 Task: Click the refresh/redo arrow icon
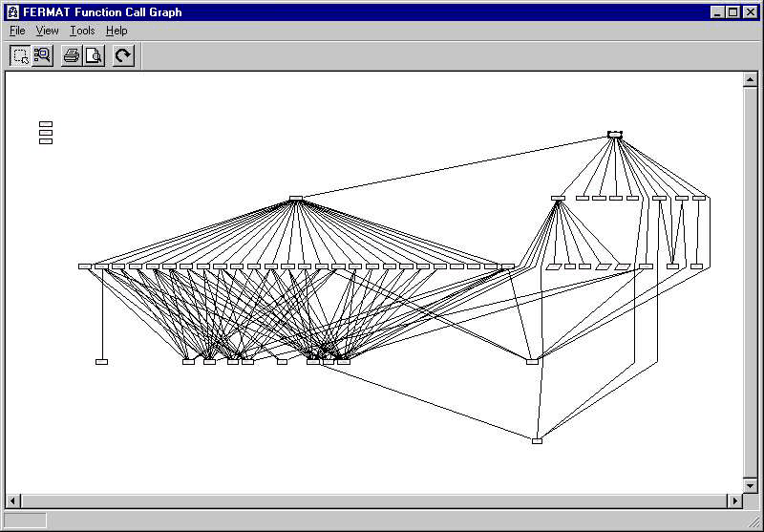(x=123, y=55)
